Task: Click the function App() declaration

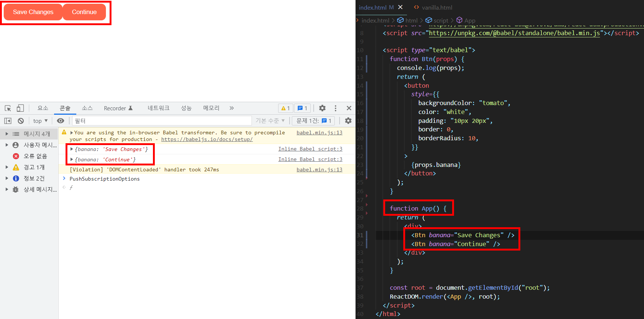Action: coord(418,208)
